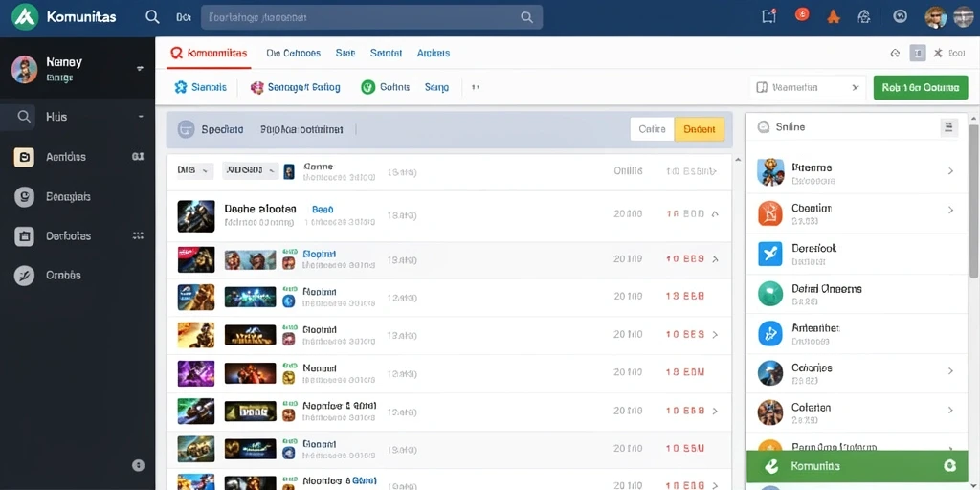
Task: Open the second grey header dropdown
Action: (250, 170)
